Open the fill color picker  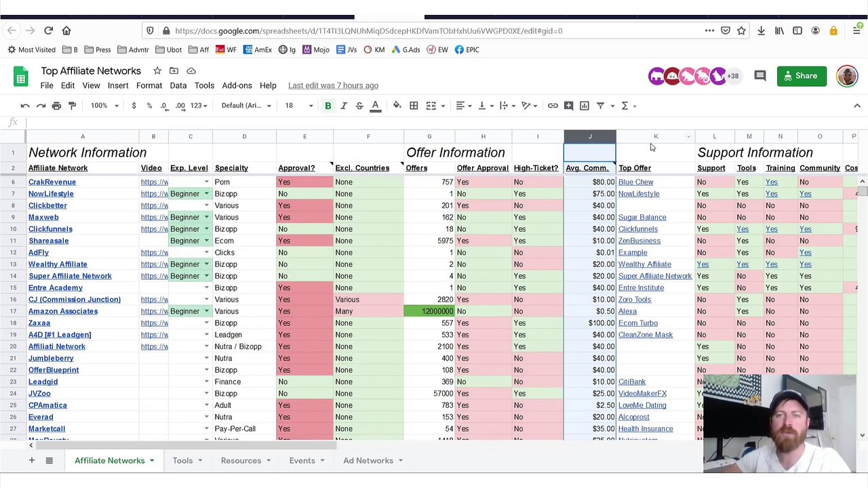click(397, 106)
